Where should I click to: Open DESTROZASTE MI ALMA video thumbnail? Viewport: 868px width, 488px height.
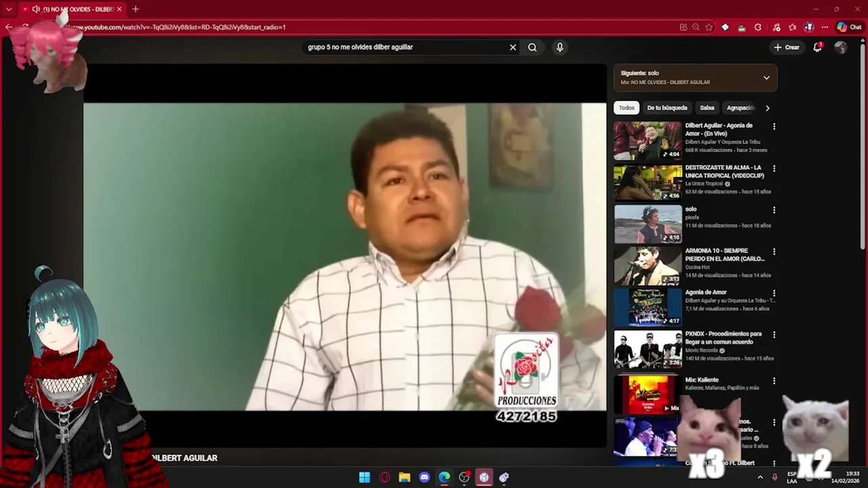(x=648, y=182)
